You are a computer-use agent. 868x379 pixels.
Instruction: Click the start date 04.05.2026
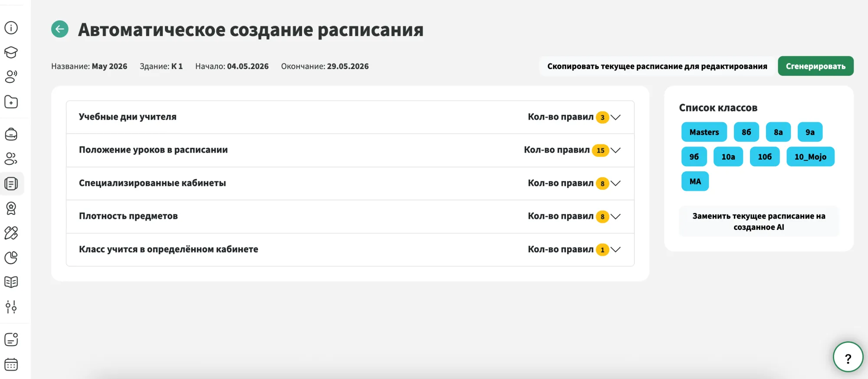coord(248,66)
